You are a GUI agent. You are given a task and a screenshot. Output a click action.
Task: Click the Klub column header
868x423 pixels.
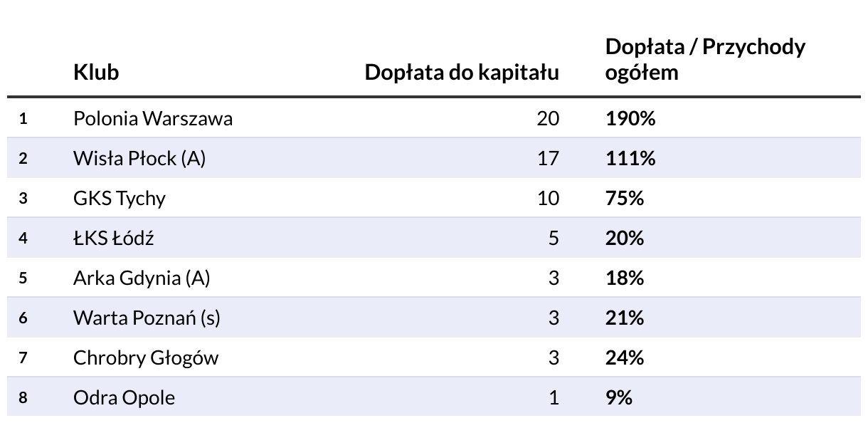click(x=96, y=72)
